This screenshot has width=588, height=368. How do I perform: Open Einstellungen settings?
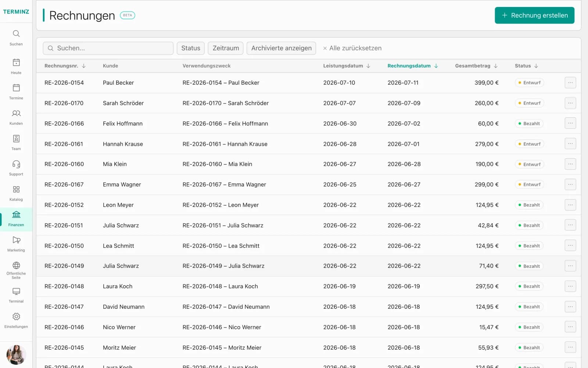coord(16,321)
